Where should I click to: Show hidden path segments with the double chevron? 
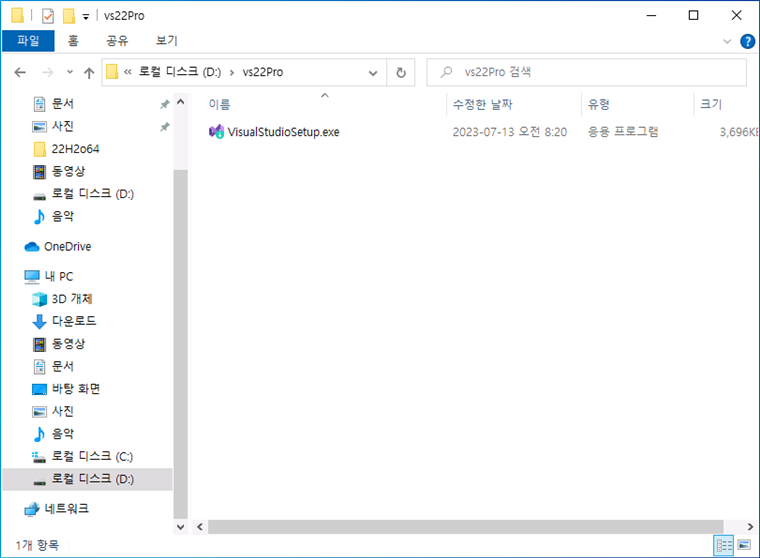(x=128, y=73)
